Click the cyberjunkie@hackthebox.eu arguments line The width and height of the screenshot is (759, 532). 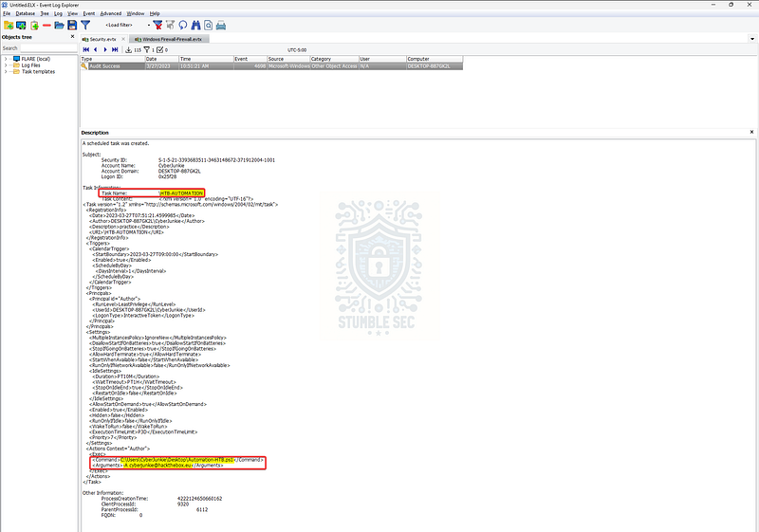[158, 466]
